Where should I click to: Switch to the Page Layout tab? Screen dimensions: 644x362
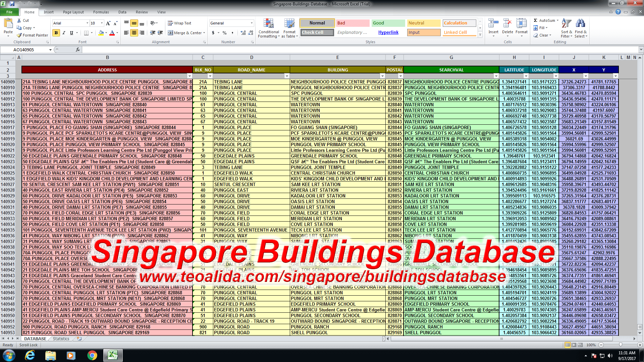73,12
